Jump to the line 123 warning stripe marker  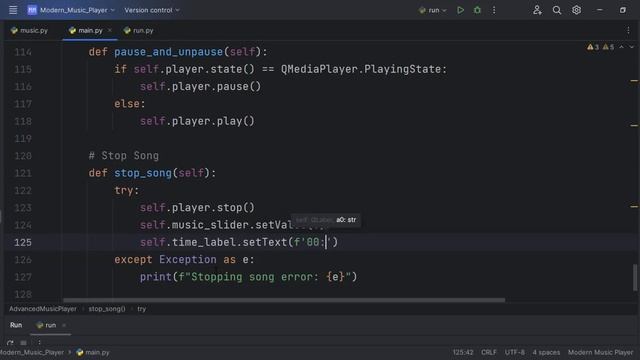click(634, 207)
